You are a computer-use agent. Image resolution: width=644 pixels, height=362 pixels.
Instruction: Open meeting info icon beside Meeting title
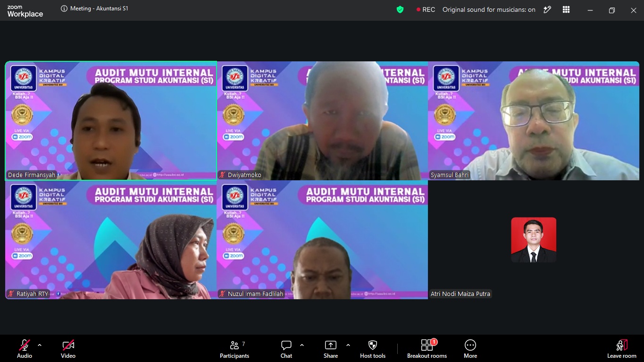point(64,8)
